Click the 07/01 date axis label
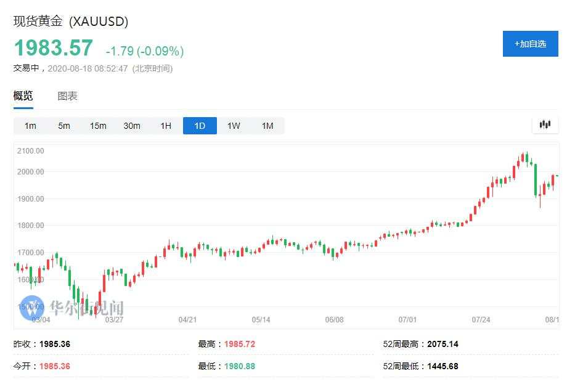The height and width of the screenshot is (392, 567). (407, 320)
